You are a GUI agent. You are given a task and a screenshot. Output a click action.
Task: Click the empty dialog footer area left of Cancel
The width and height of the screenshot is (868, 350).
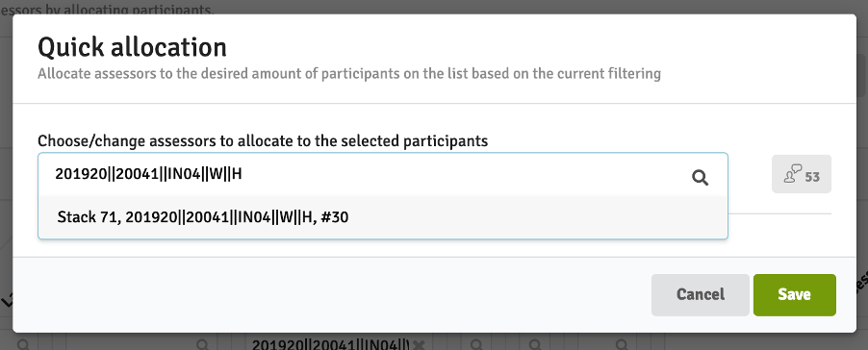tap(332, 294)
